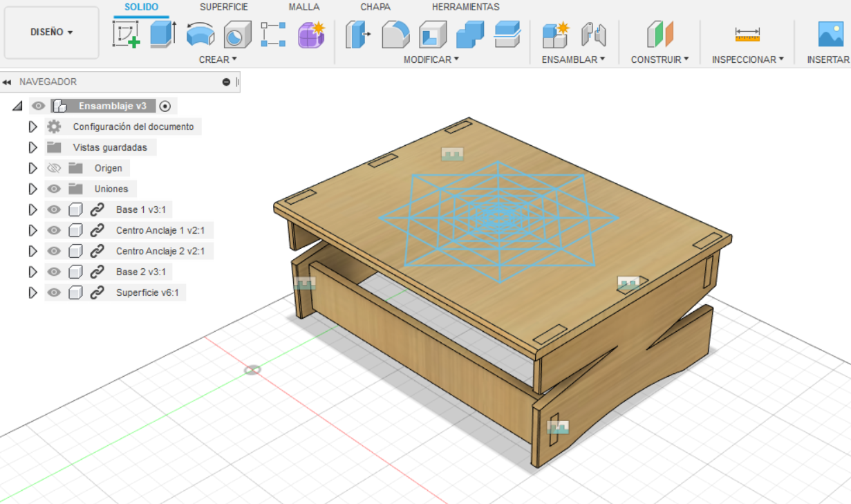Activate the Ensamblaje v3 radio button
This screenshot has height=504, width=851.
click(165, 106)
